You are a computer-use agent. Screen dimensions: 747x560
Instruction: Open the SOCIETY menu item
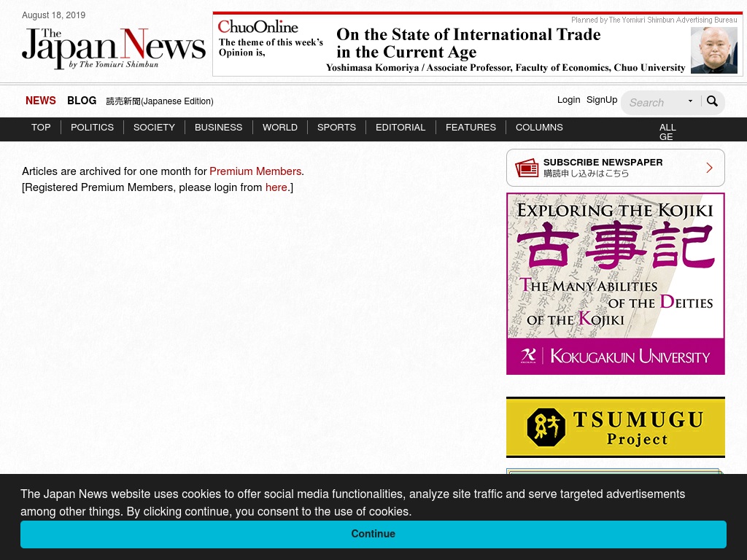(155, 127)
